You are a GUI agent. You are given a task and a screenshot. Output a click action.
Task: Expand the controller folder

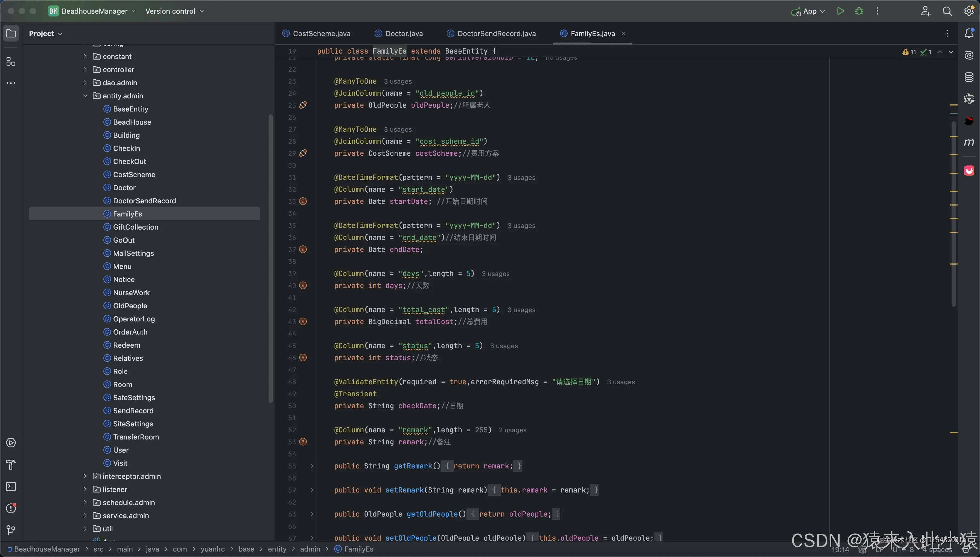[85, 70]
